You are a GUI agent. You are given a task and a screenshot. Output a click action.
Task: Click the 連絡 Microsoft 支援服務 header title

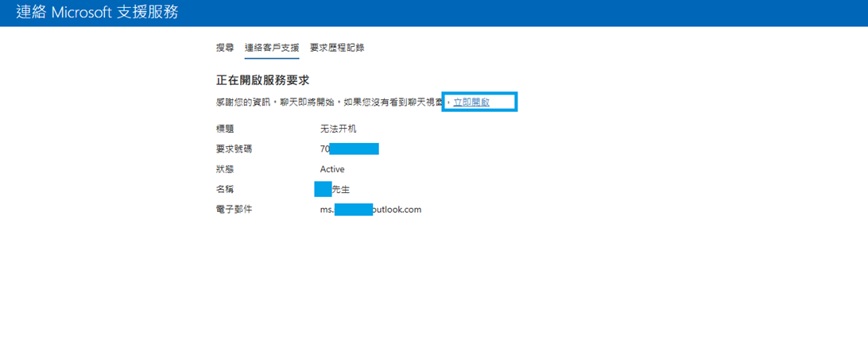tap(98, 13)
